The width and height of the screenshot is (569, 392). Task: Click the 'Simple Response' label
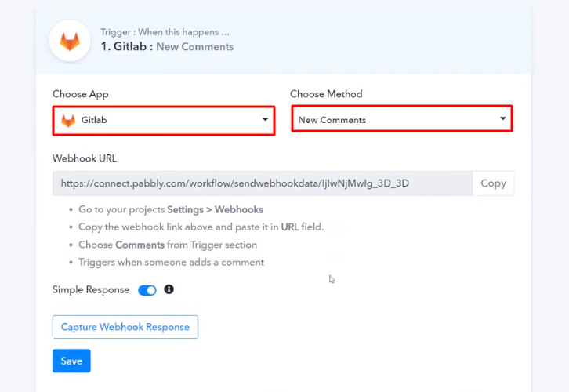pyautogui.click(x=91, y=290)
